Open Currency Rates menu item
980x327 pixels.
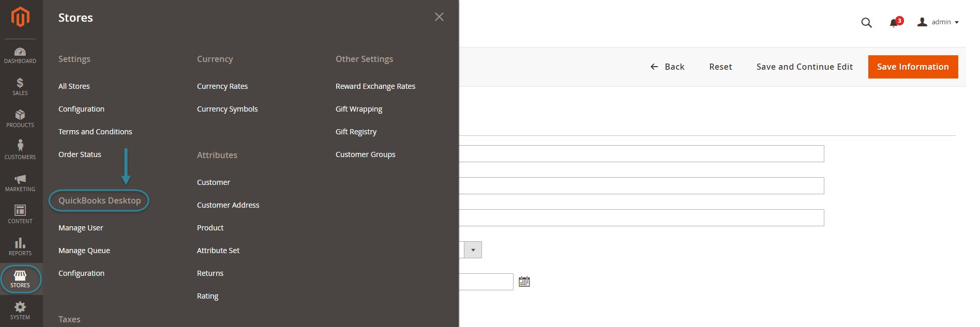[x=222, y=86]
